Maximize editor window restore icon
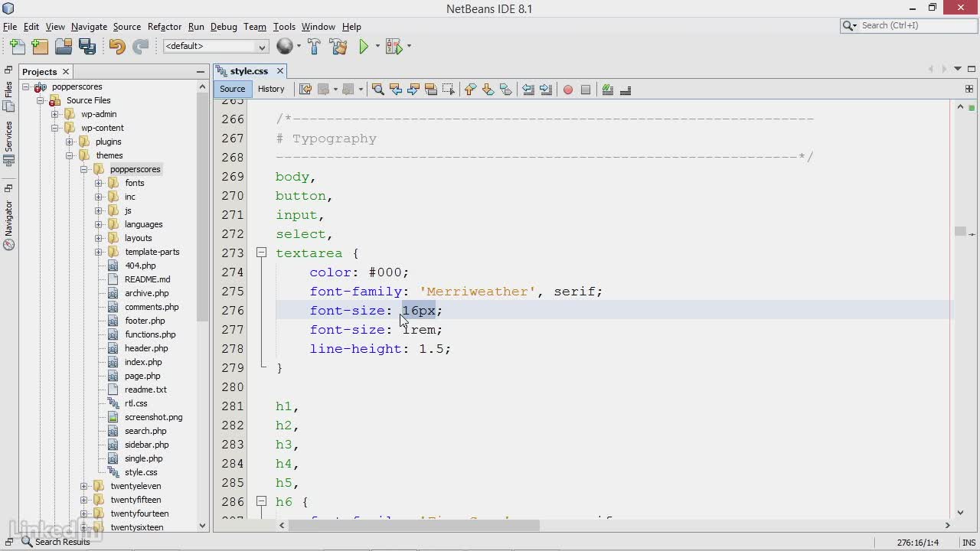 pos(972,70)
